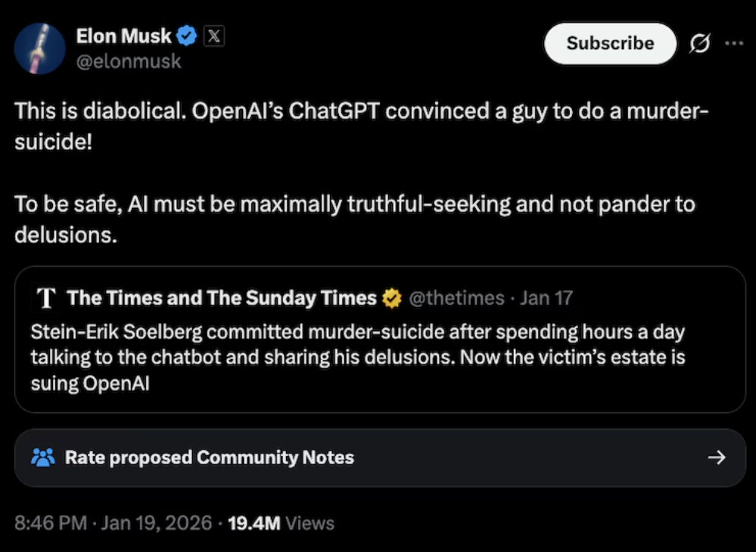
Task: Open The Times and The Sunday Times name
Action: pyautogui.click(x=221, y=298)
